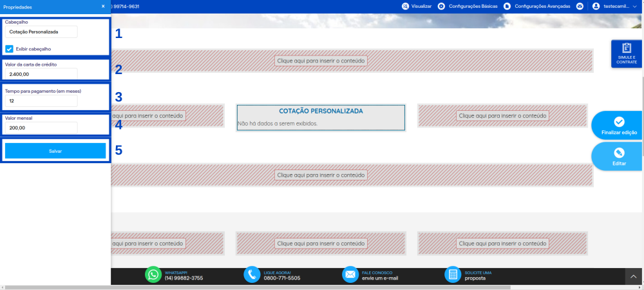The width and height of the screenshot is (644, 290).
Task: Click the scroll-to-top chevron button
Action: (x=634, y=277)
